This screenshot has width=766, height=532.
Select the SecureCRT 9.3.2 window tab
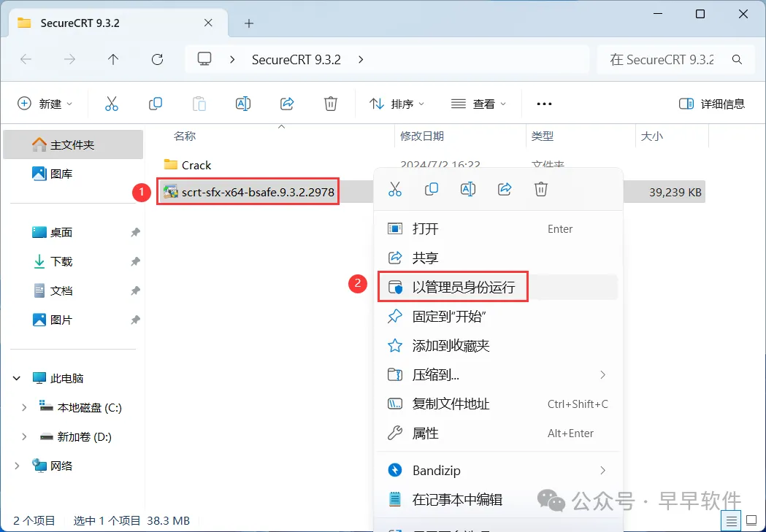[118, 23]
